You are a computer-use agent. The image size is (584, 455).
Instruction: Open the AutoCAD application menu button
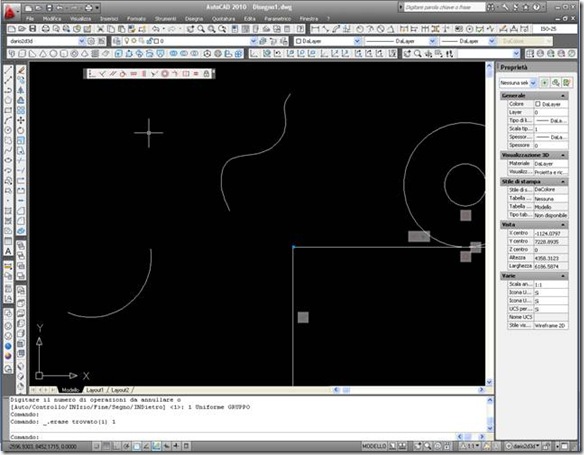10,11
